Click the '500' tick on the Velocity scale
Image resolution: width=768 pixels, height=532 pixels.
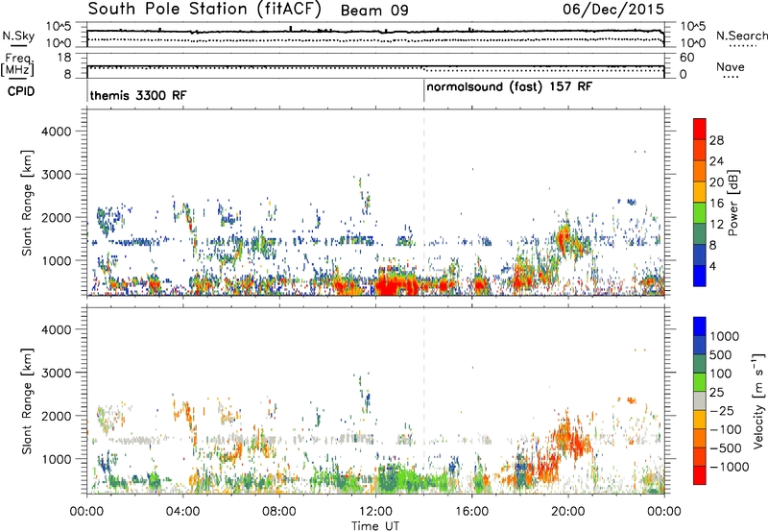722,354
